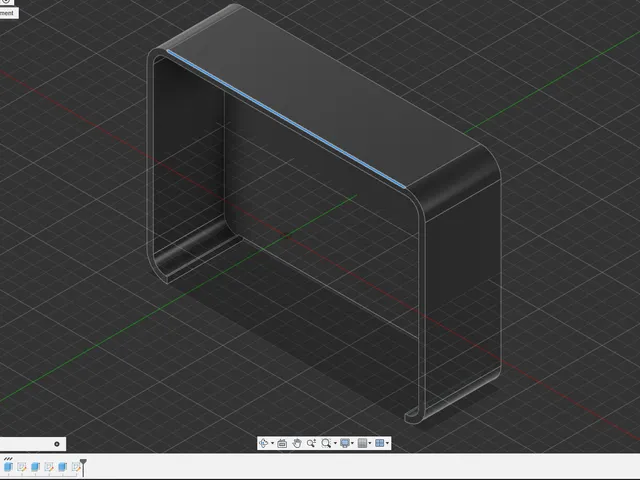Screen dimensions: 640x480
Task: Expand the Display Settings dropdown arrow
Action: (352, 443)
